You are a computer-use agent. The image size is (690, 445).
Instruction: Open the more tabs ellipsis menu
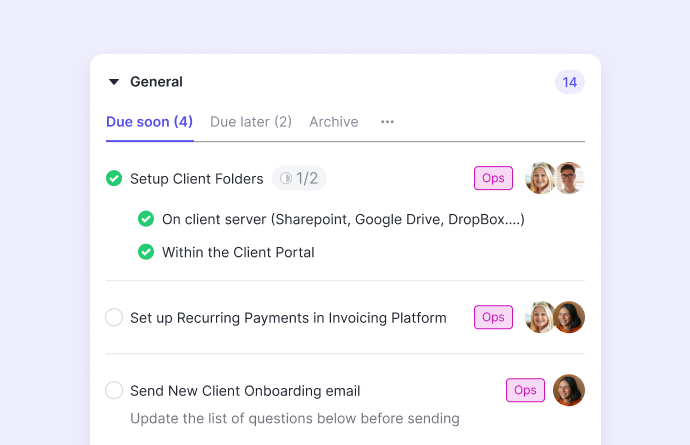387,122
